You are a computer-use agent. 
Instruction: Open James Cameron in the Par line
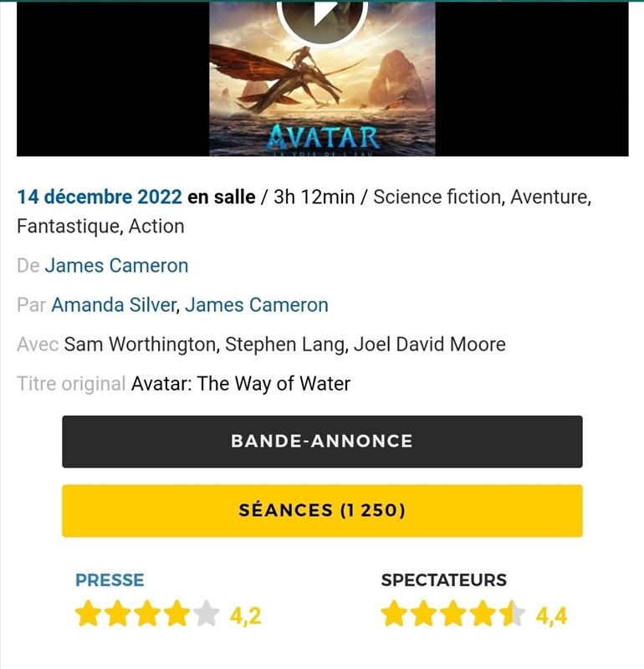(x=257, y=305)
